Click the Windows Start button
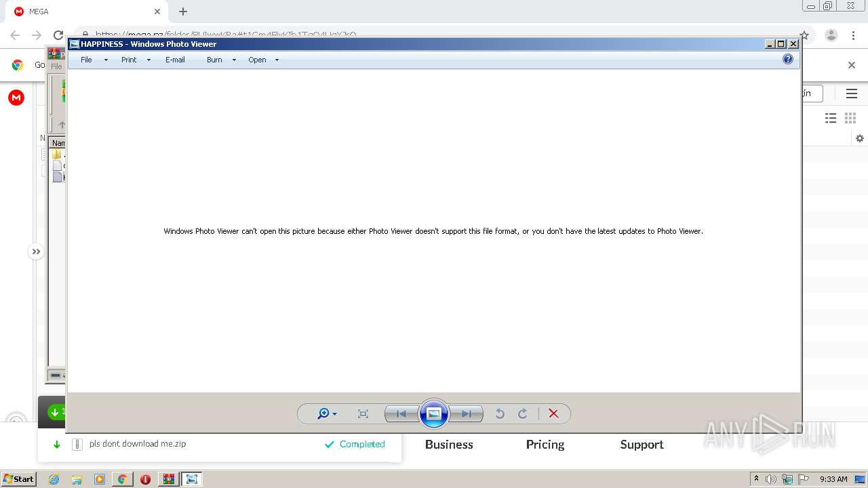868x488 pixels. click(18, 479)
